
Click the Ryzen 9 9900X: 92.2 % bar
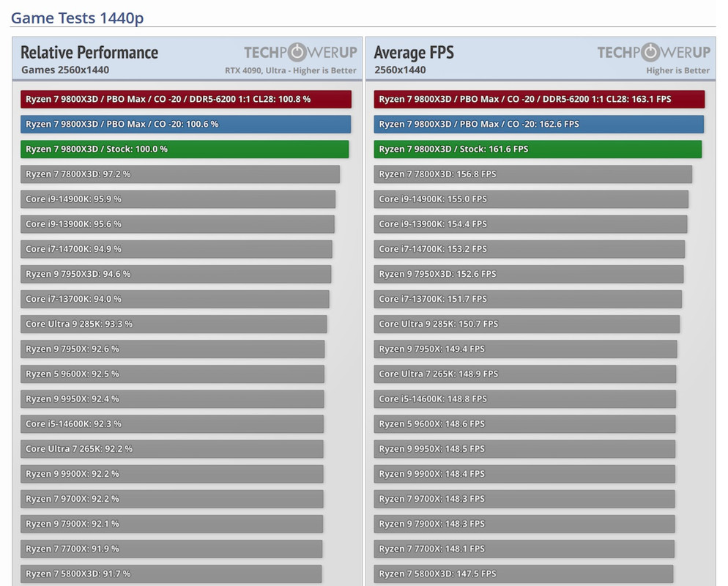point(172,474)
